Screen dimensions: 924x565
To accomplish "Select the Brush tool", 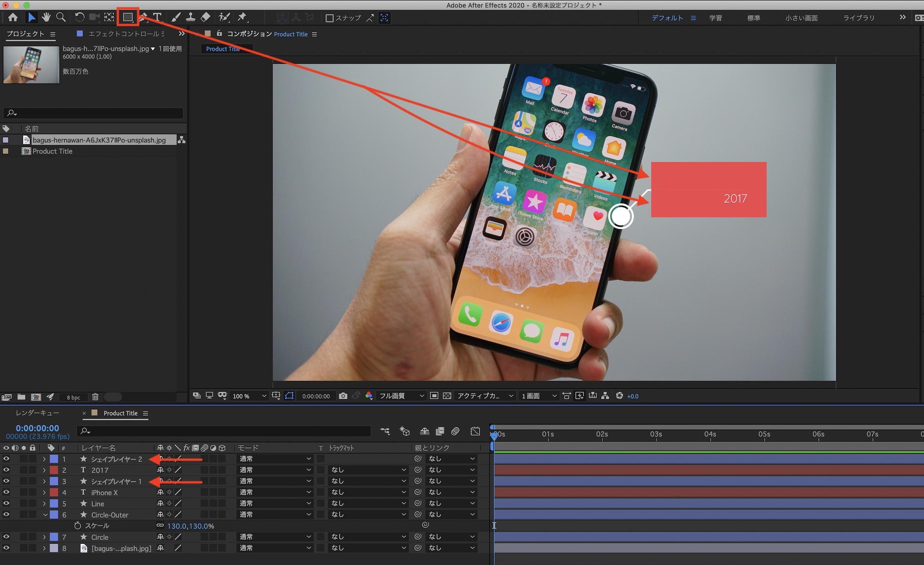I will [176, 18].
